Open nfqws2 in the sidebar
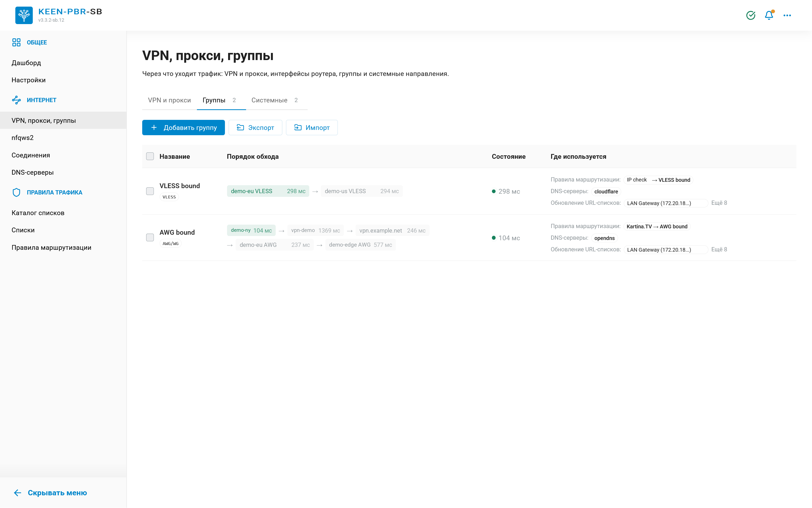The width and height of the screenshot is (812, 508). tap(63, 138)
